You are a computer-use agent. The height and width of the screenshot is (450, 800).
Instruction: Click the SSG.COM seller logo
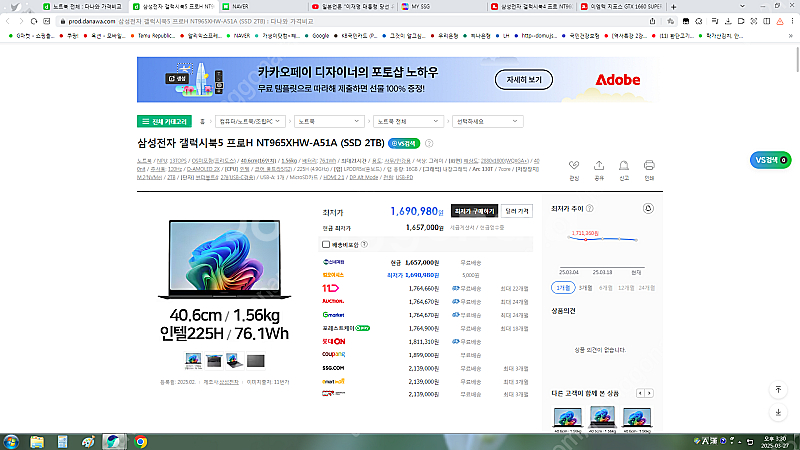[333, 368]
